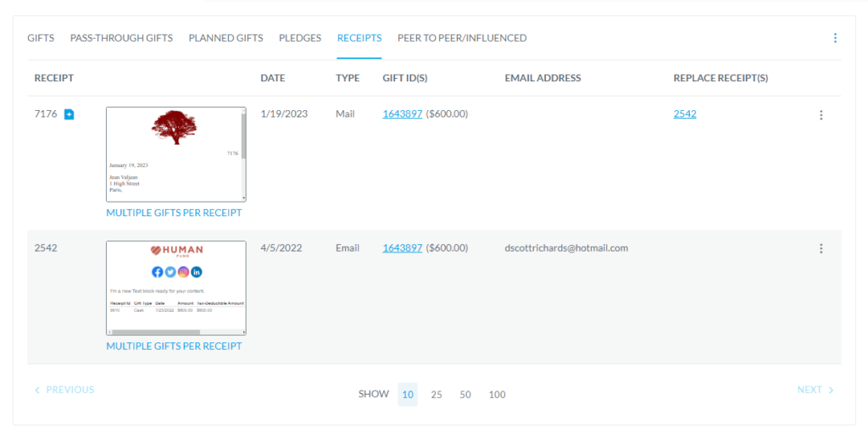Click the Replace Receipt(s) column header
The image size is (868, 438).
point(721,78)
